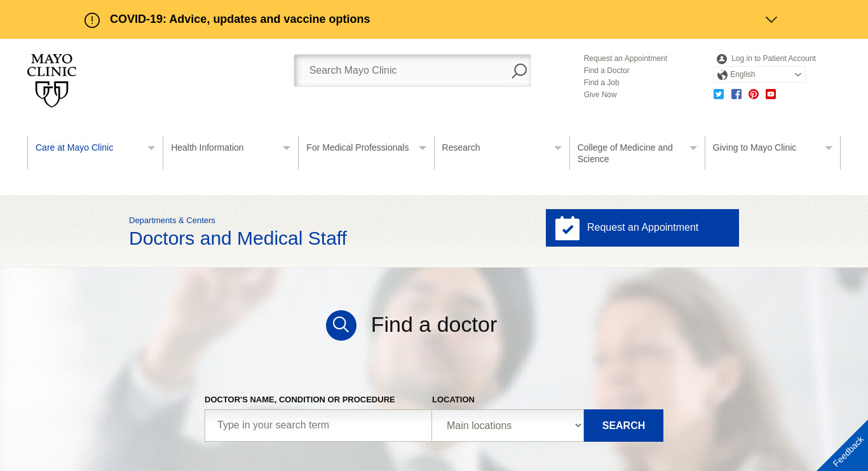
Task: Open the Feedback corner tab
Action: pyautogui.click(x=848, y=451)
